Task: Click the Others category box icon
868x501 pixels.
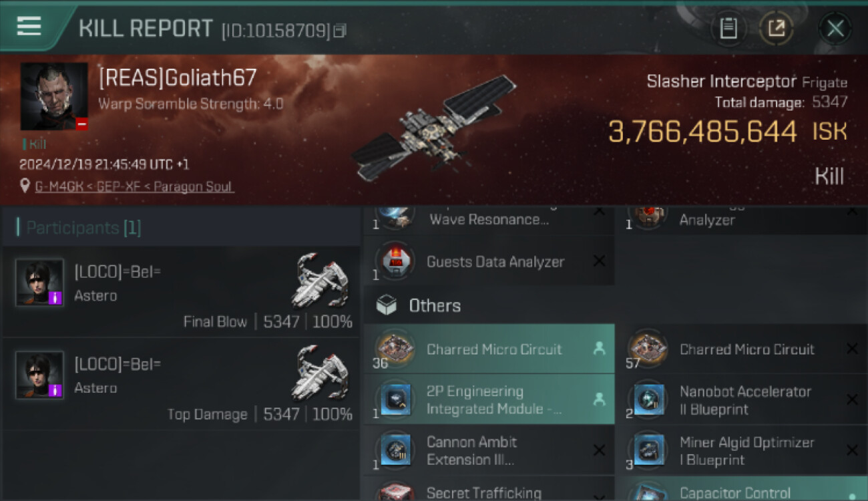Action: [387, 305]
